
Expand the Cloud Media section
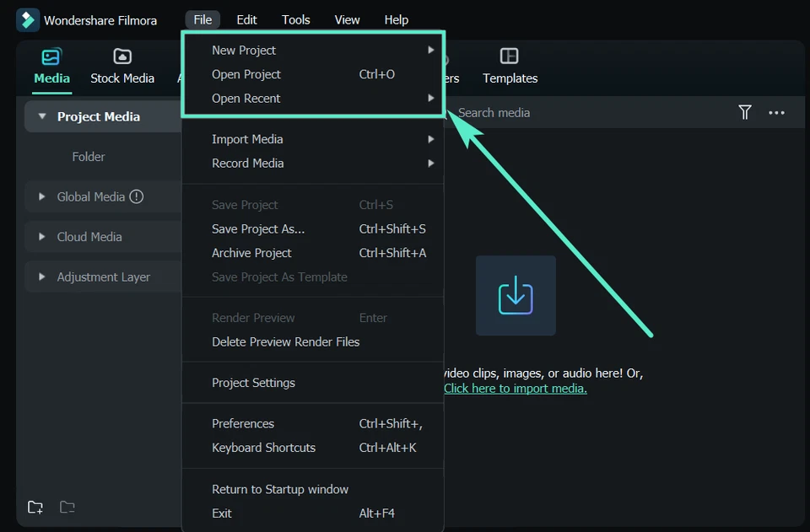(x=40, y=236)
